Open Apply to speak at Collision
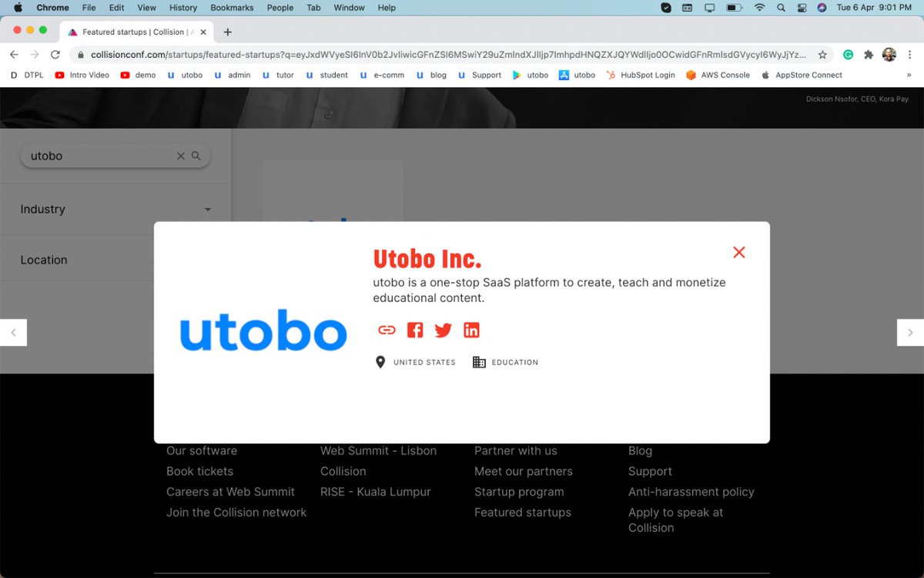This screenshot has height=578, width=924. pos(676,520)
